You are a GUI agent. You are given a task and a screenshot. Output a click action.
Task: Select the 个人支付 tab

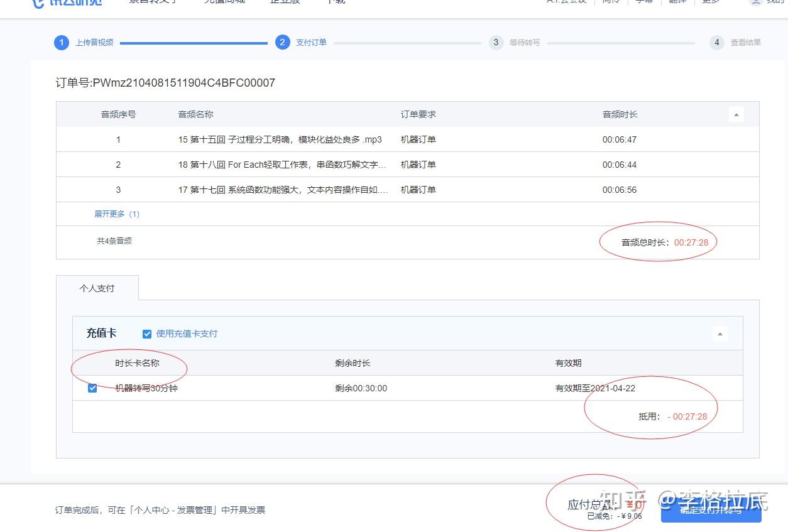(97, 288)
